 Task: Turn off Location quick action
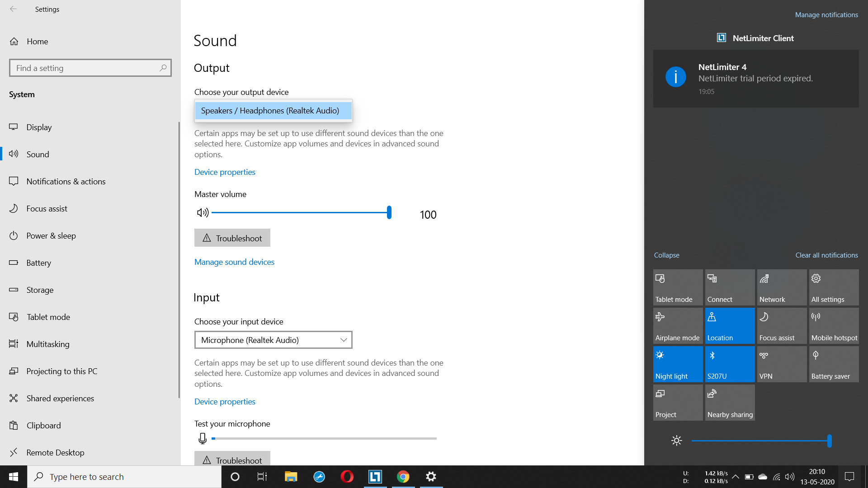click(x=730, y=326)
